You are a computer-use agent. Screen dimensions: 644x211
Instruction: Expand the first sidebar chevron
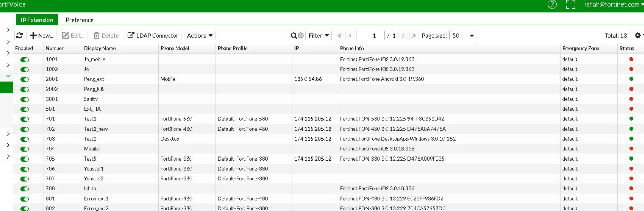pos(8,30)
